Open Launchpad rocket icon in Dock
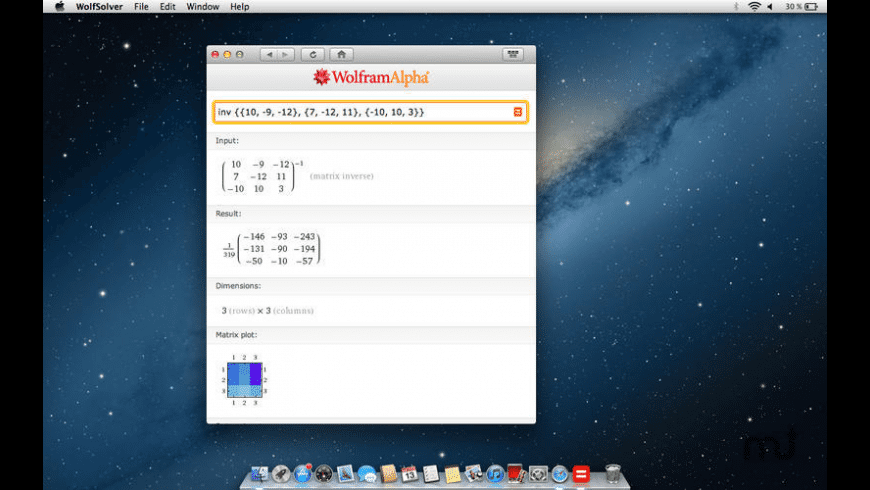Screen dimensions: 870x490 pos(281,474)
